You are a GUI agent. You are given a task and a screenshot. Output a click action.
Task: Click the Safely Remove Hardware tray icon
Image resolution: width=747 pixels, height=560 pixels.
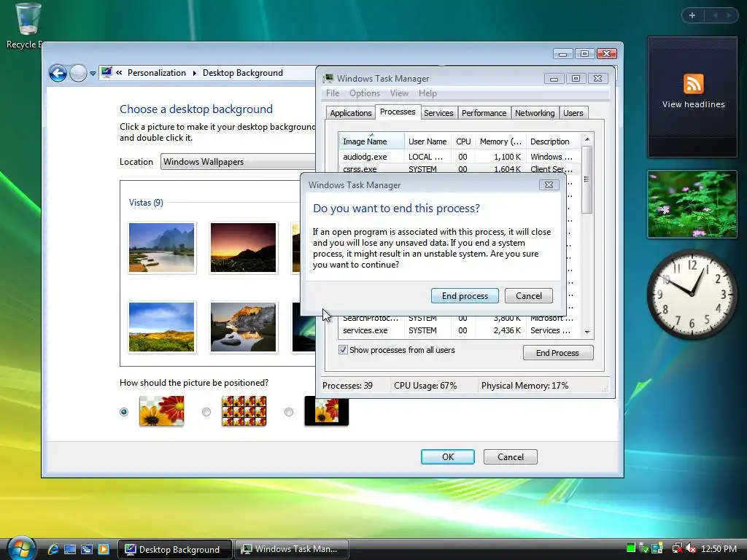643,548
